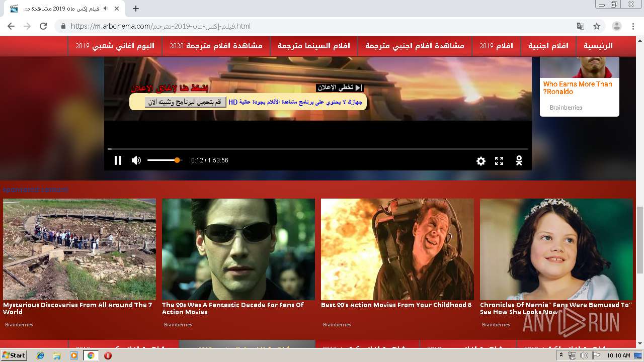View site security lock info

63,26
